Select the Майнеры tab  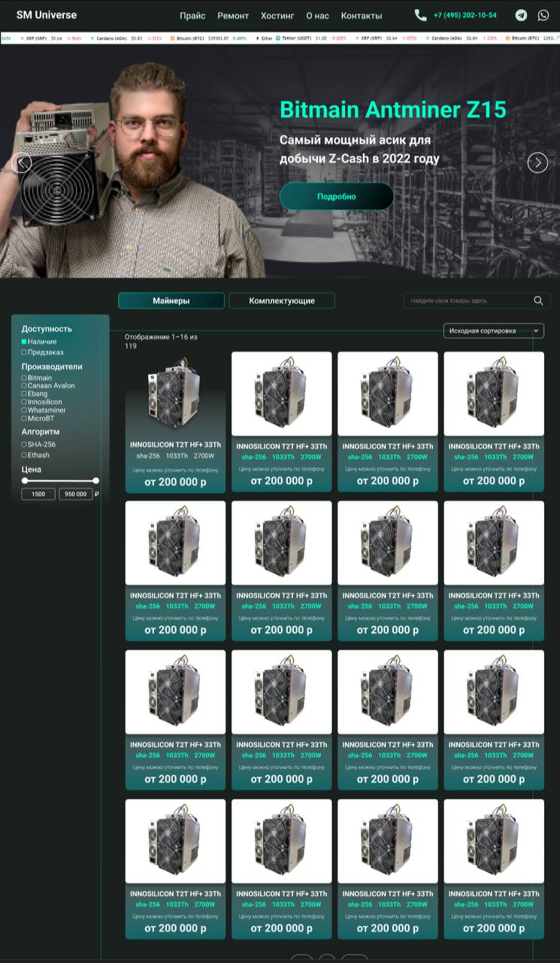(171, 301)
